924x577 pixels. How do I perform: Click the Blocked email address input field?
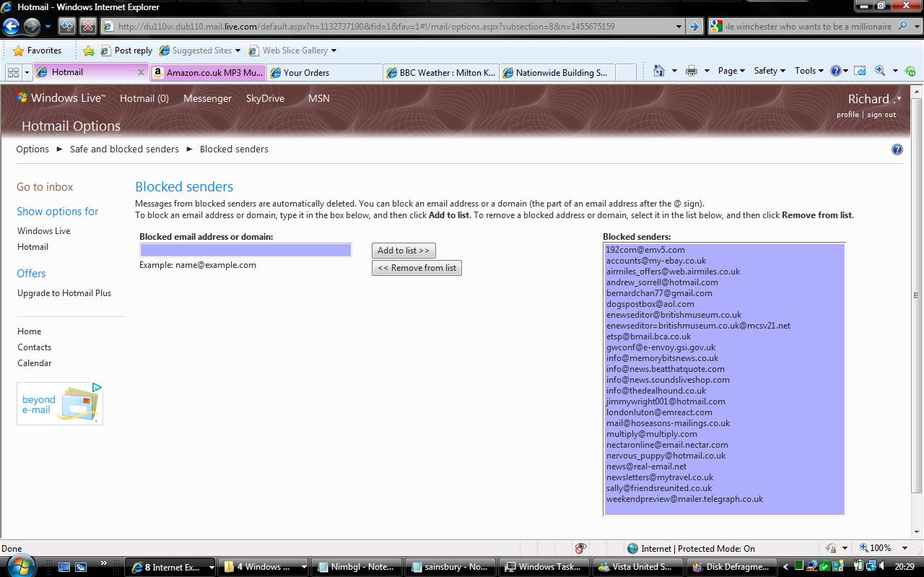(245, 250)
